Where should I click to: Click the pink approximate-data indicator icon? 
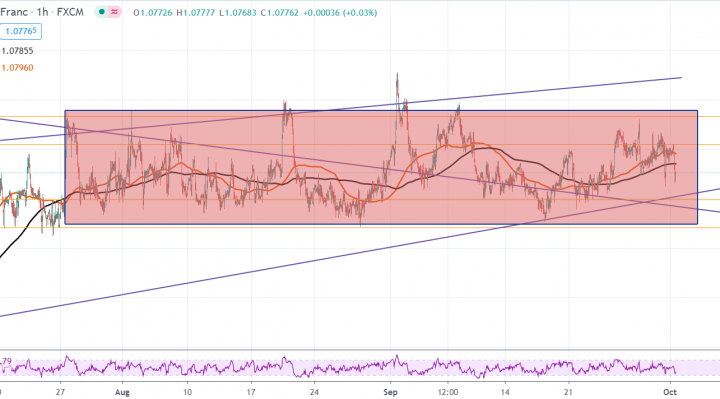115,12
